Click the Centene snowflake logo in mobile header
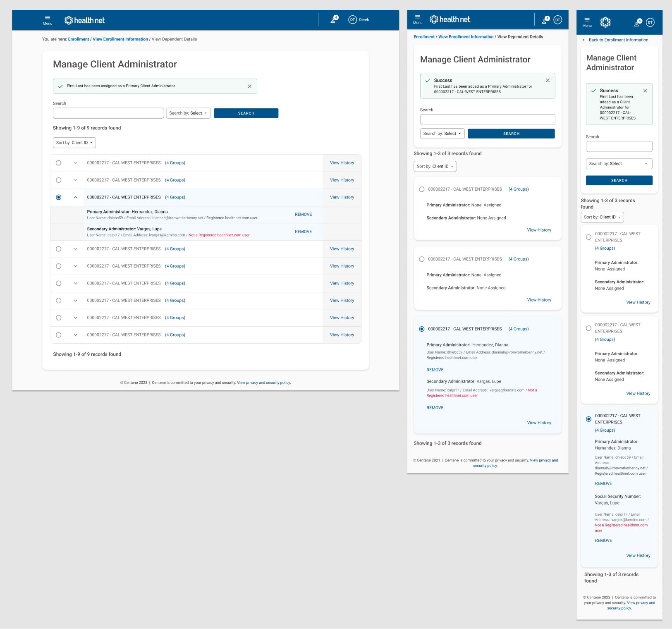 point(605,22)
